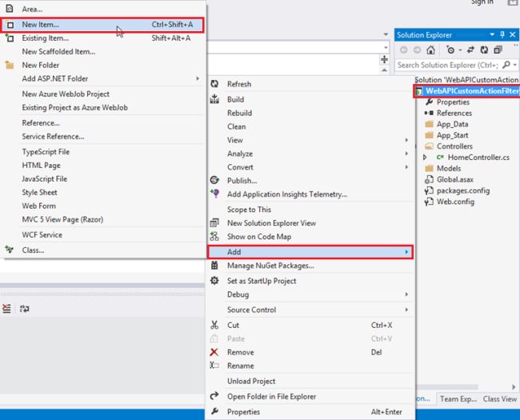Screen dimensions: 520x420
Task: Click the Solution Explorer Home icon
Action: [430, 50]
